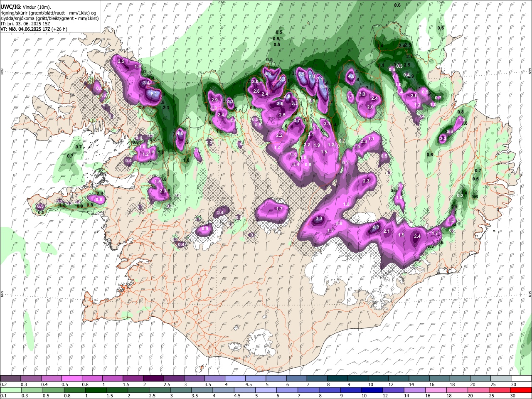The image size is (532, 399).
Task: Click the dark teal snow swatch between 8 and 9
Action: pyautogui.click(x=337, y=379)
